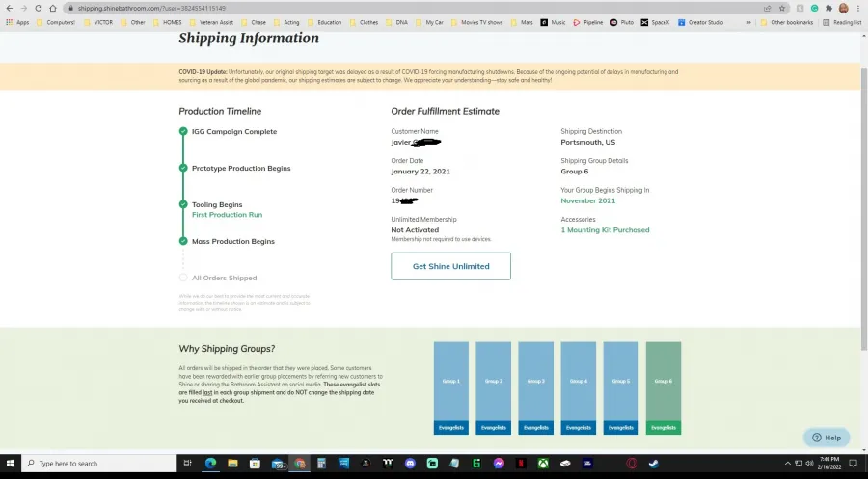868x479 pixels.
Task: Open the Acting bookmark folder
Action: tap(286, 23)
